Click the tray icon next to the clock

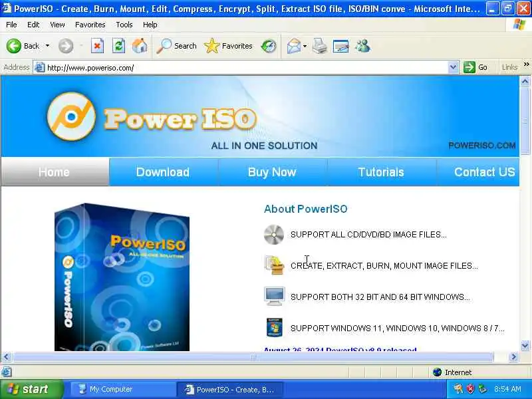pos(482,389)
